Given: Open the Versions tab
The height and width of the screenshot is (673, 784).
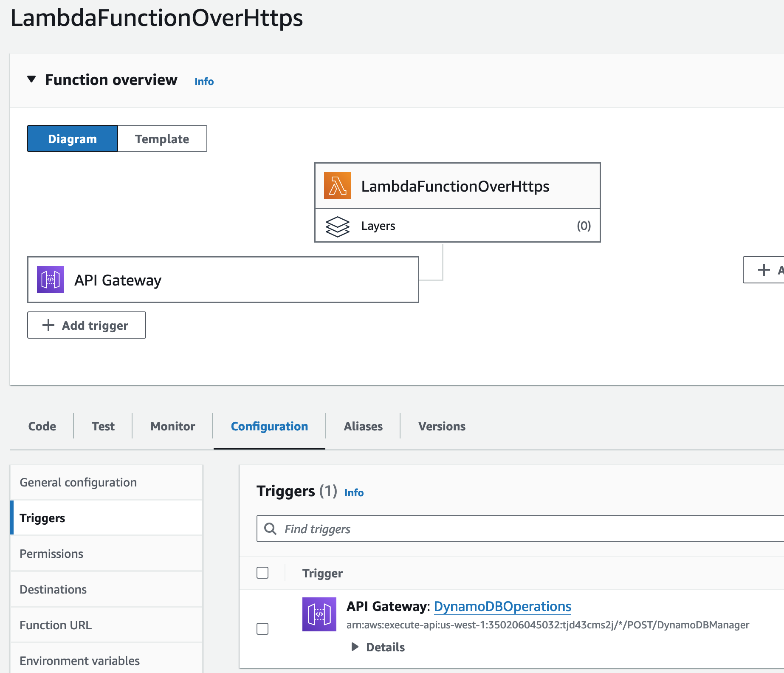Looking at the screenshot, I should pos(442,426).
